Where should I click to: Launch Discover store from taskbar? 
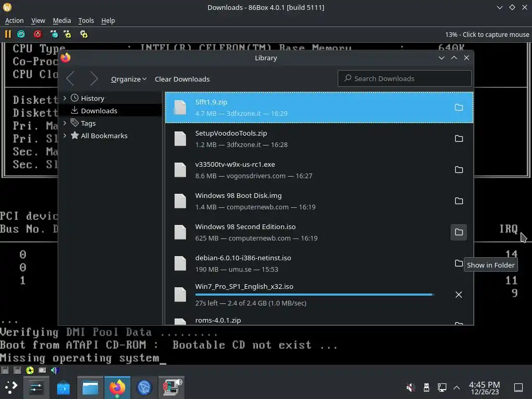(63, 388)
